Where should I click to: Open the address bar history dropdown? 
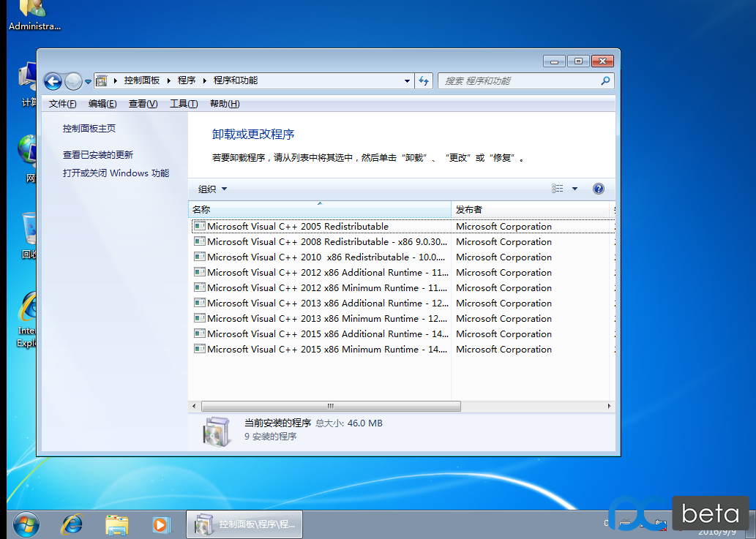pos(407,81)
